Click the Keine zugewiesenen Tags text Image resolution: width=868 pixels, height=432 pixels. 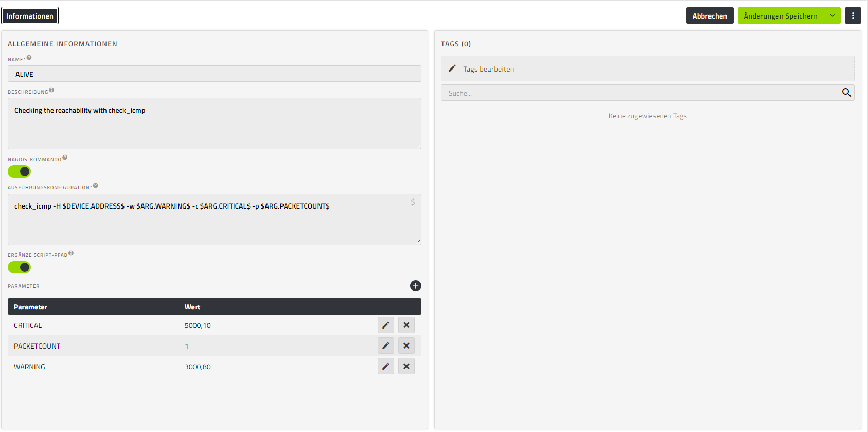(648, 116)
